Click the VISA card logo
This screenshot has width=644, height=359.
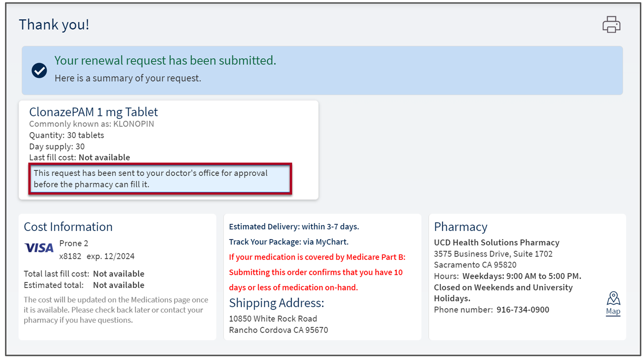(39, 248)
